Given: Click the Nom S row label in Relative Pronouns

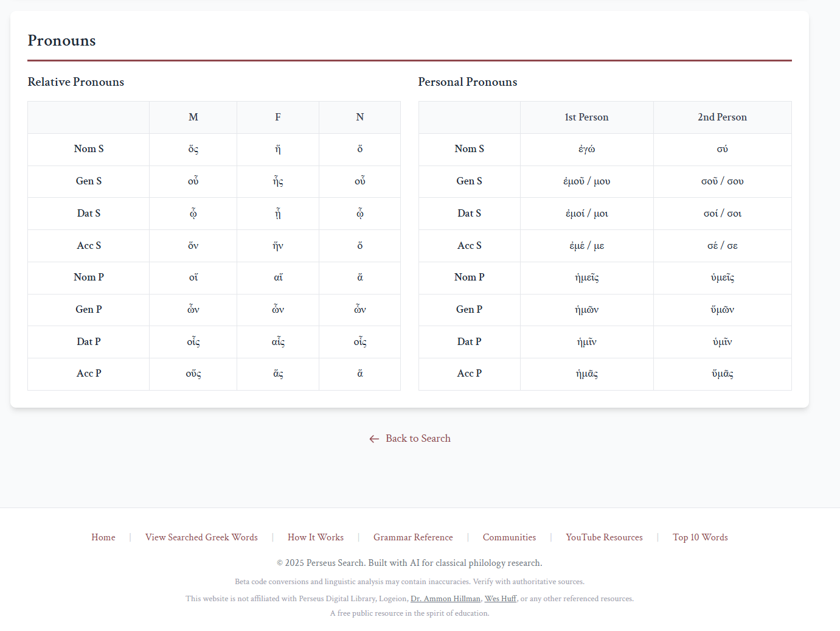Looking at the screenshot, I should click(x=88, y=148).
